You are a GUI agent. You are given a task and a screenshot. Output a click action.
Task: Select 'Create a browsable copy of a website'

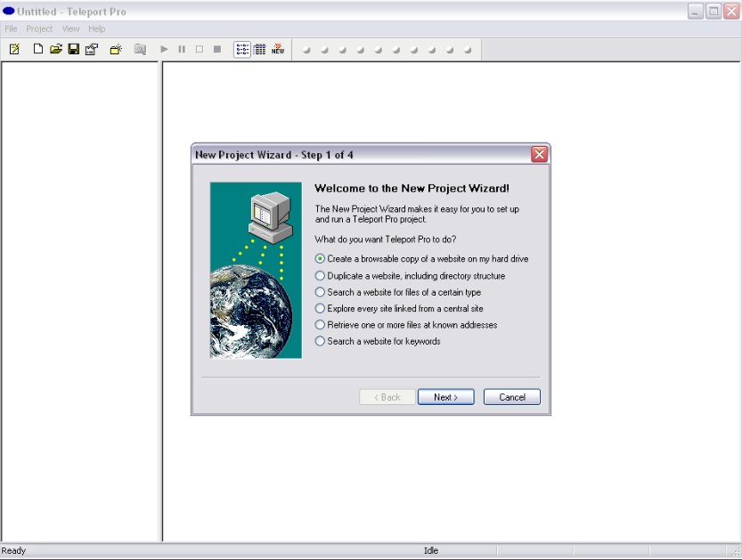pyautogui.click(x=422, y=259)
